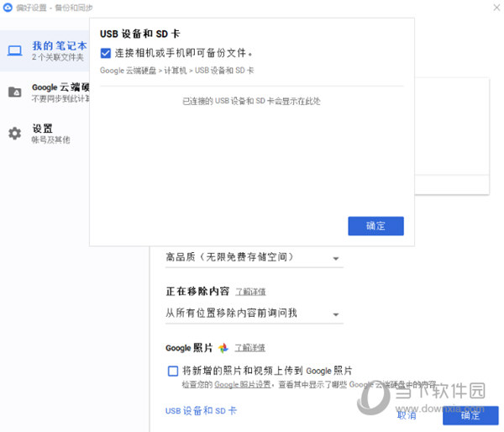Open the 从所有位置移除内容前询问我 dropdown

[255, 313]
